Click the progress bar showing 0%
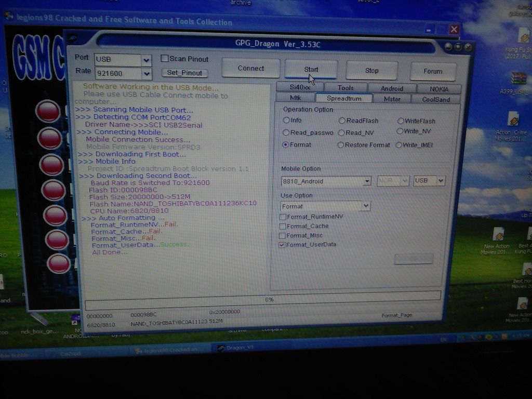 click(263, 300)
